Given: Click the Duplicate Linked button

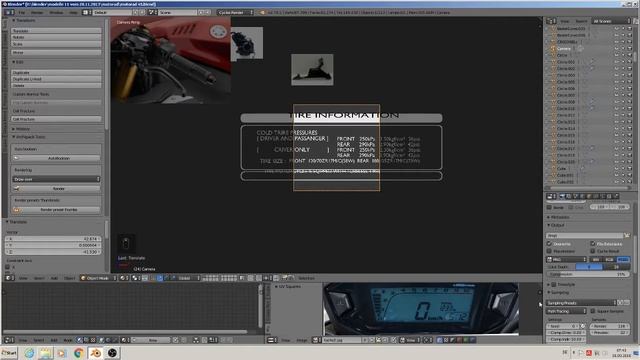Looking at the screenshot, I should (x=56, y=79).
